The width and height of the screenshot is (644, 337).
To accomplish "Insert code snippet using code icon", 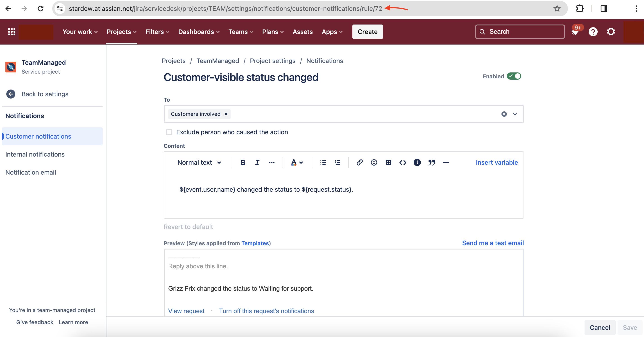I will click(x=403, y=162).
